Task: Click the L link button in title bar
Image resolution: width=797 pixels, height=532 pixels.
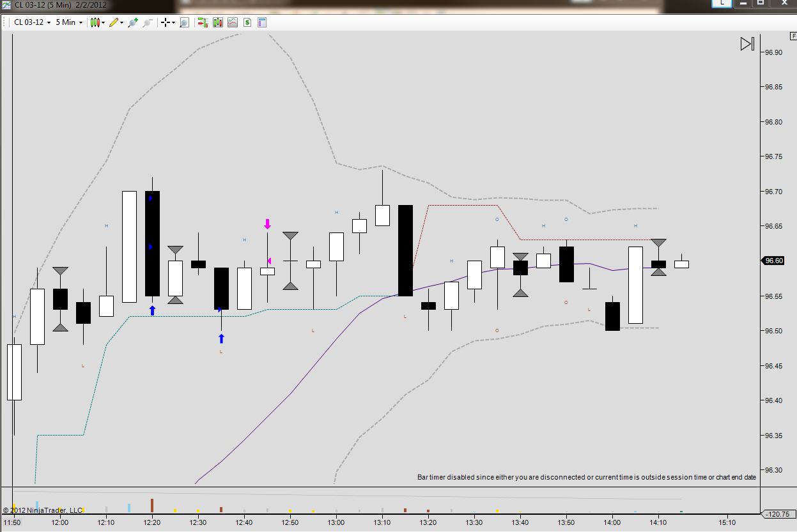Action: click(x=722, y=3)
